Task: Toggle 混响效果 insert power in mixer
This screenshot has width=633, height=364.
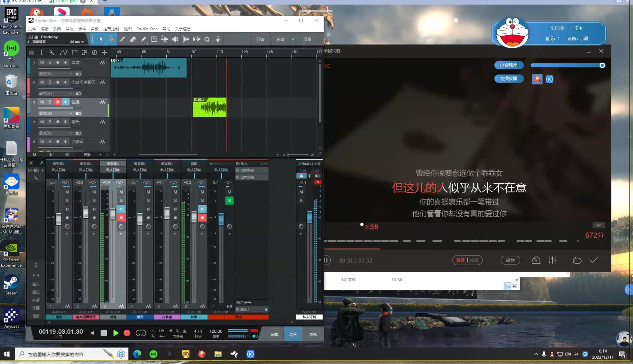Action: 238,170
